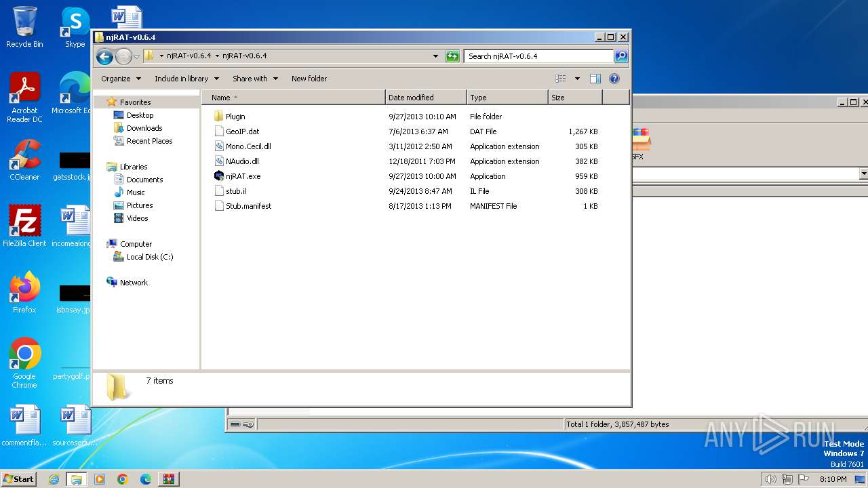Select the Plugin folder
Image resolution: width=868 pixels, height=488 pixels.
[x=235, y=117]
